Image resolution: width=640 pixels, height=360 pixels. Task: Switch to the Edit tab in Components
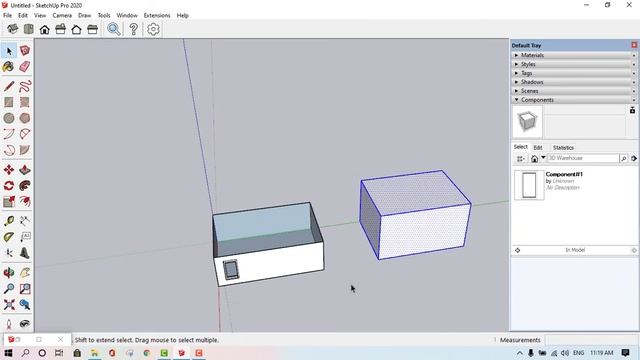[538, 147]
